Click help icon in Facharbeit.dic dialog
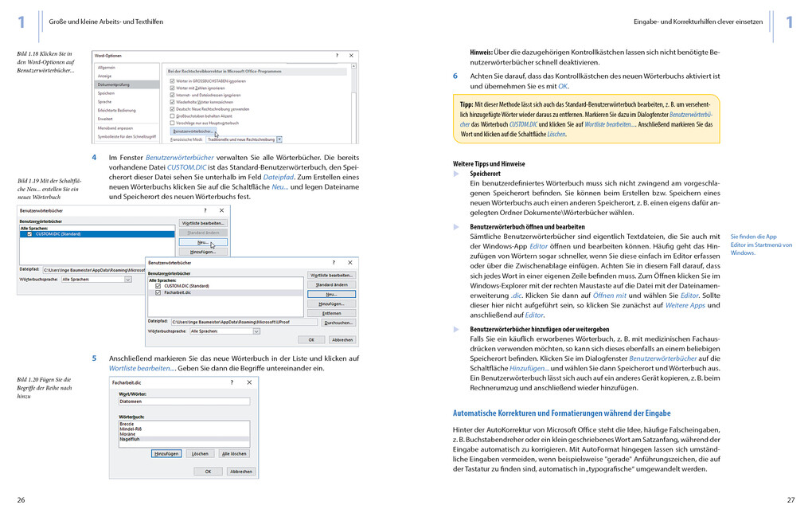812x513 pixels. coord(232,382)
